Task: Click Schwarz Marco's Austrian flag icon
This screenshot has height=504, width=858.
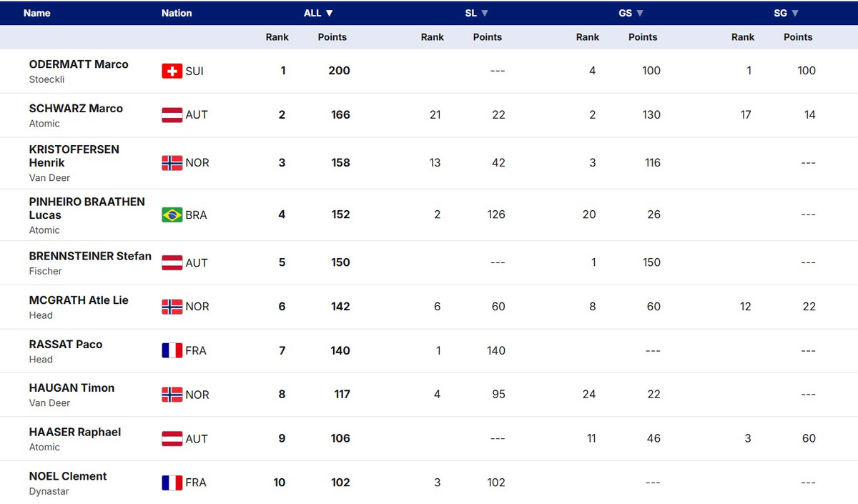Action: (x=172, y=114)
